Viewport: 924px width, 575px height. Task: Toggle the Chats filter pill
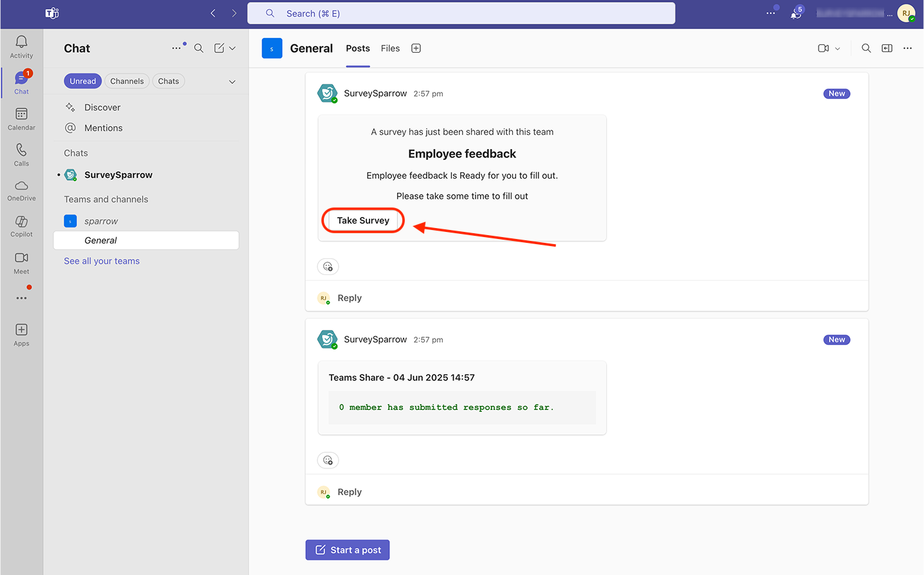pos(168,81)
